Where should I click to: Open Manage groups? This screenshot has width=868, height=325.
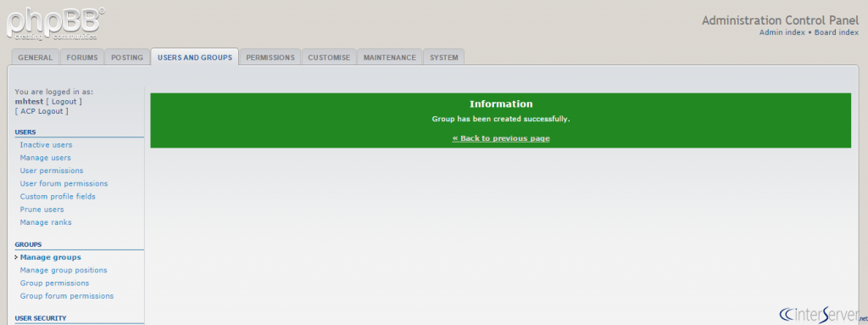pyautogui.click(x=50, y=257)
